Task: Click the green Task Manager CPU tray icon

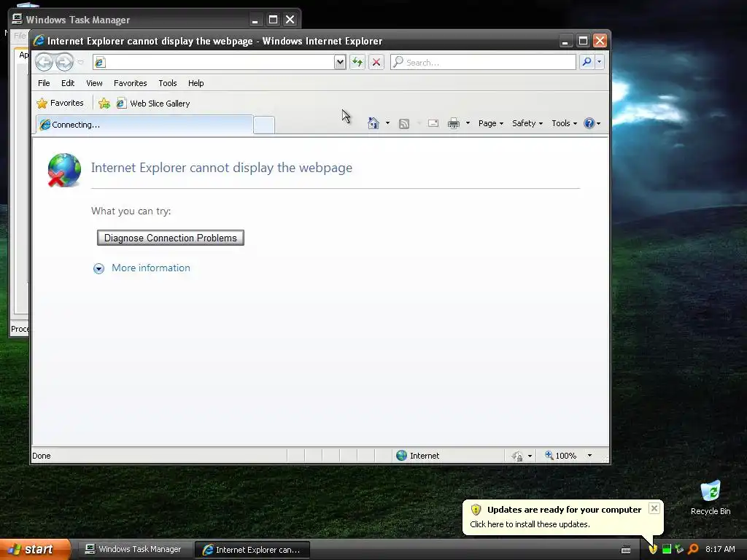Action: pos(667,549)
